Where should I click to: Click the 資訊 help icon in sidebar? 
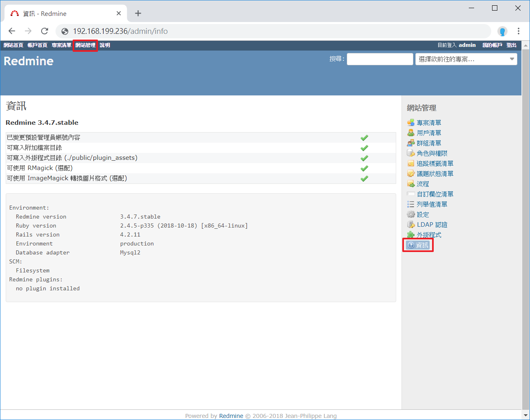(411, 245)
